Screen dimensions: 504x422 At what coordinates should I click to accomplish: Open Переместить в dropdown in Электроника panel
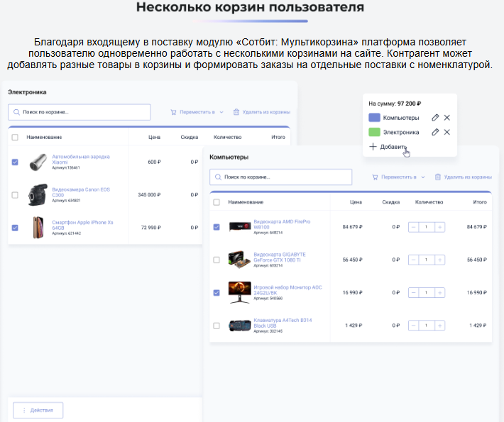click(221, 112)
